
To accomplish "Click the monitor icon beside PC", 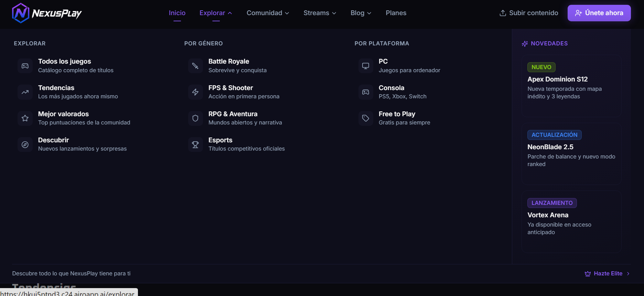I will (x=366, y=66).
